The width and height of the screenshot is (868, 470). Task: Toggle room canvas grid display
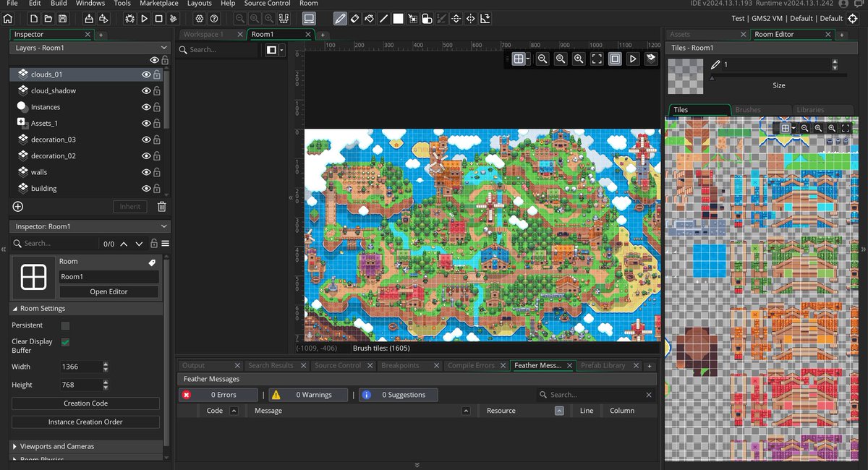point(518,59)
